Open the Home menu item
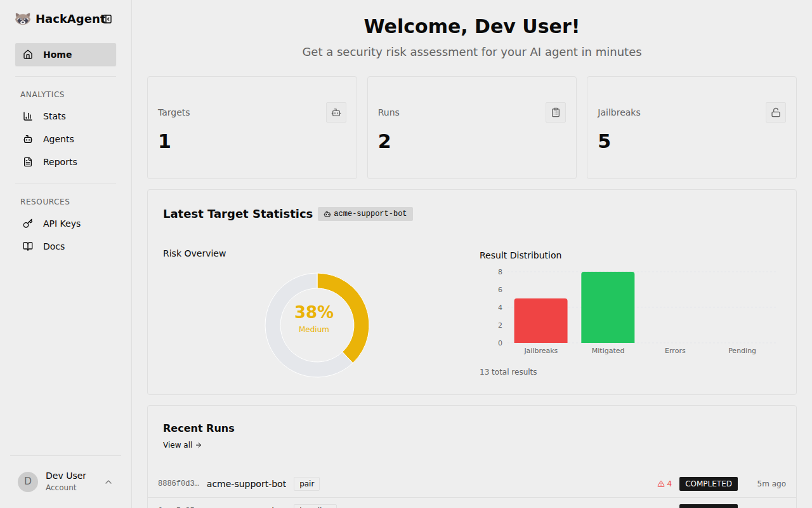 click(x=65, y=55)
